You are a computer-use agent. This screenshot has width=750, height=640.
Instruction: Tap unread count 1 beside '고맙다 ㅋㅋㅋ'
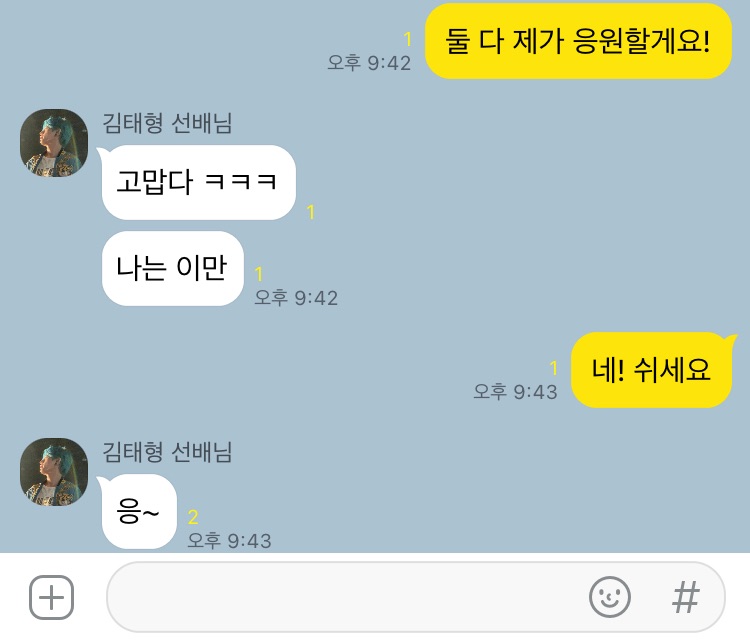click(x=311, y=212)
